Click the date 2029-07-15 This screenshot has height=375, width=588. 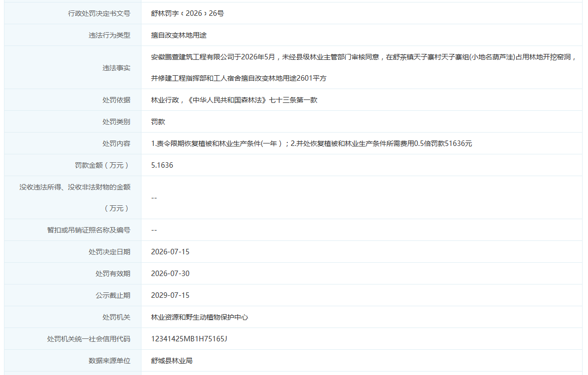tap(170, 295)
